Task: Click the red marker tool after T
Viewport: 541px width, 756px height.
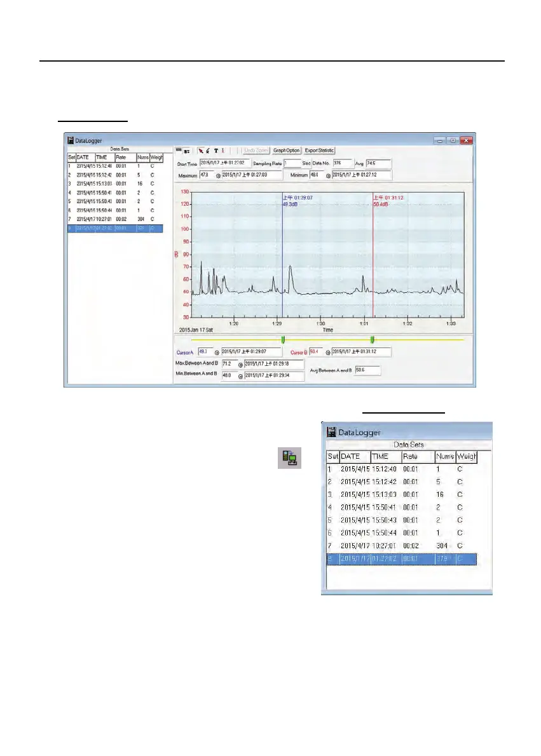Action: point(223,151)
